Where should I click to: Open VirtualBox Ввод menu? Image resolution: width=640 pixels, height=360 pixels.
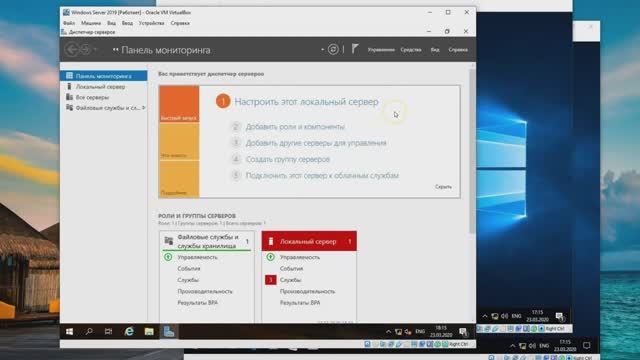click(127, 23)
